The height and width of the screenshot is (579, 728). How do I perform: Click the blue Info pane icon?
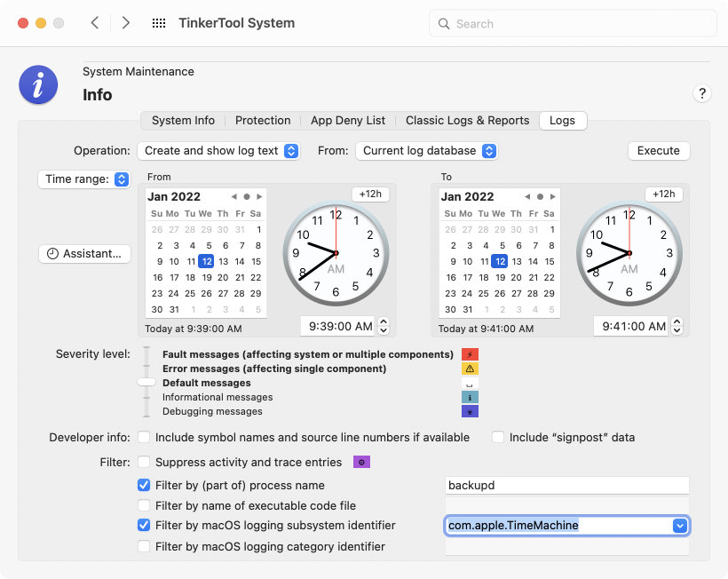click(x=38, y=84)
